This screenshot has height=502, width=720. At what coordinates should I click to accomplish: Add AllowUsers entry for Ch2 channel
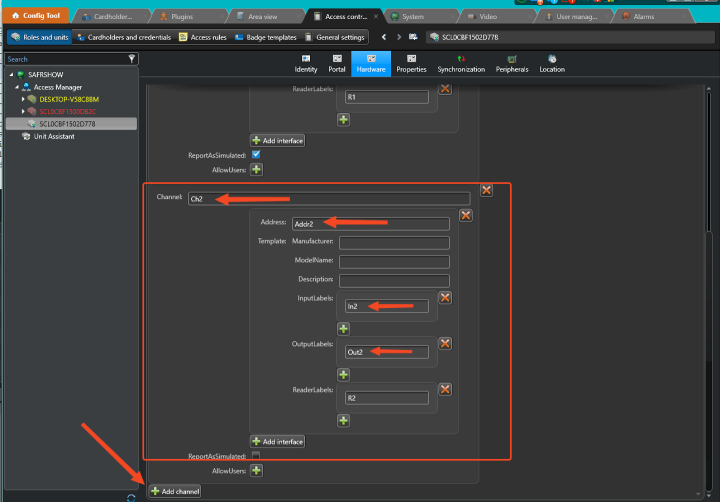pos(256,470)
